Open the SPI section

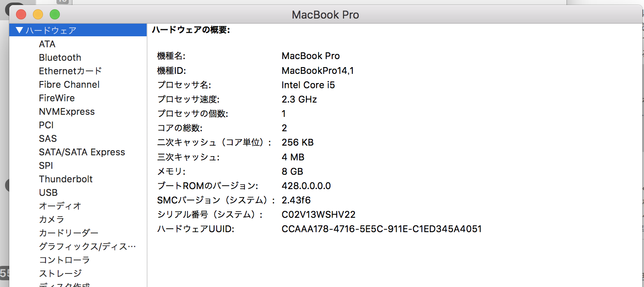click(46, 165)
